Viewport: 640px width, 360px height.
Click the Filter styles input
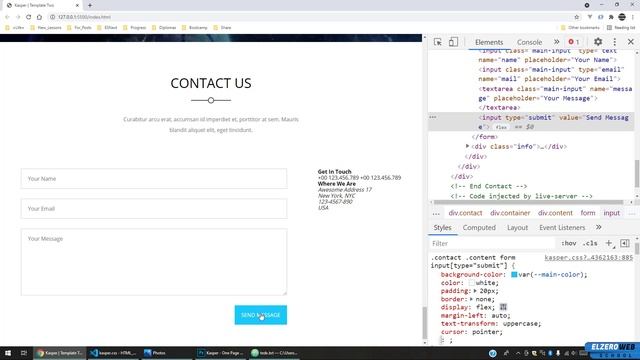[x=492, y=243]
